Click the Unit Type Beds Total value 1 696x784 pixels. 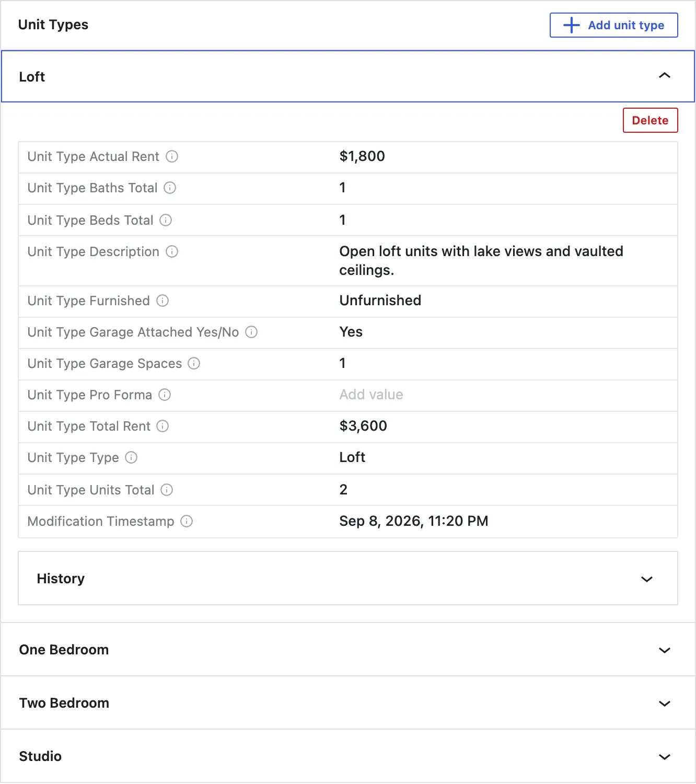tap(342, 220)
